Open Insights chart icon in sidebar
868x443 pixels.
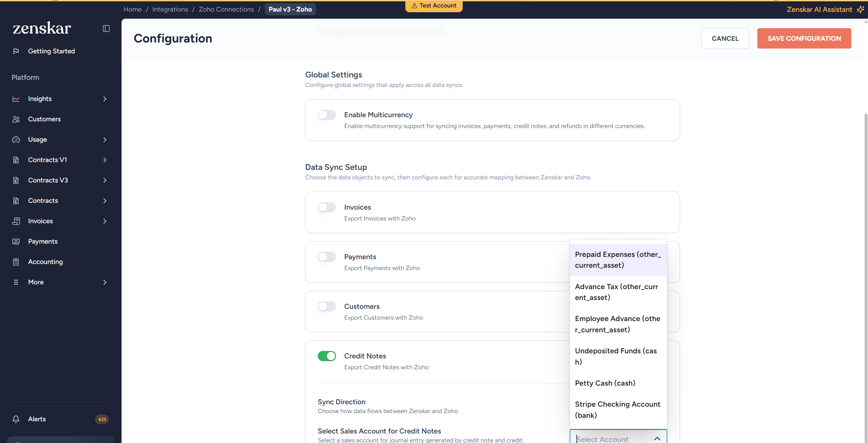[x=16, y=99]
